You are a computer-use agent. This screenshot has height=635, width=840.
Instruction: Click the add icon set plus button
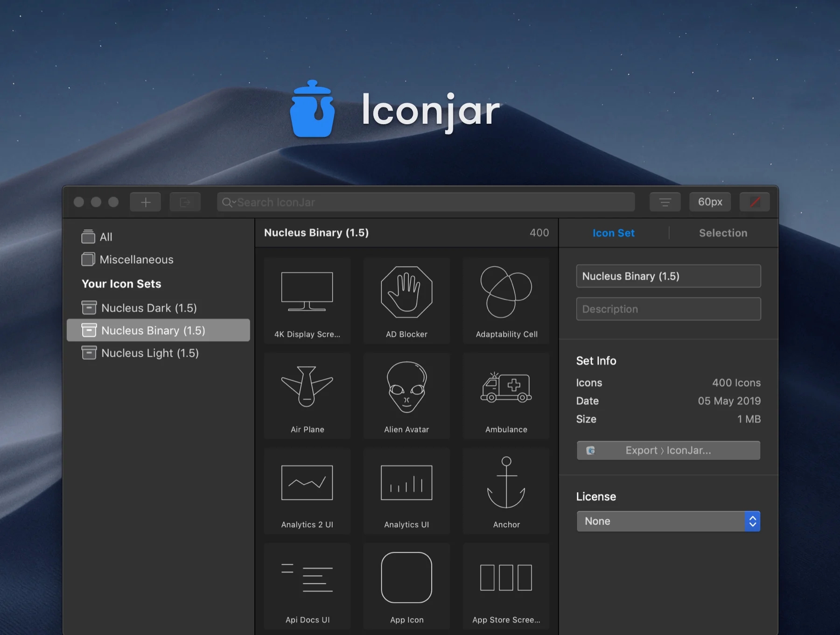pyautogui.click(x=146, y=202)
